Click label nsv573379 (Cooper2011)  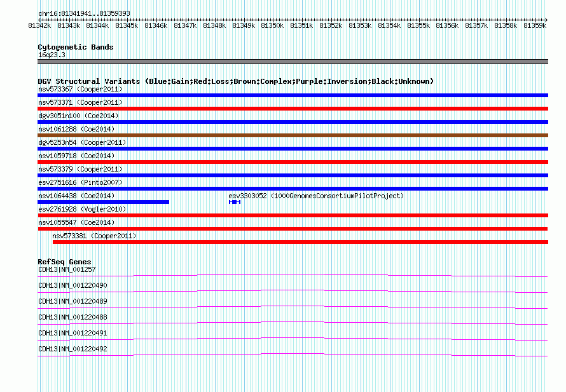point(80,169)
